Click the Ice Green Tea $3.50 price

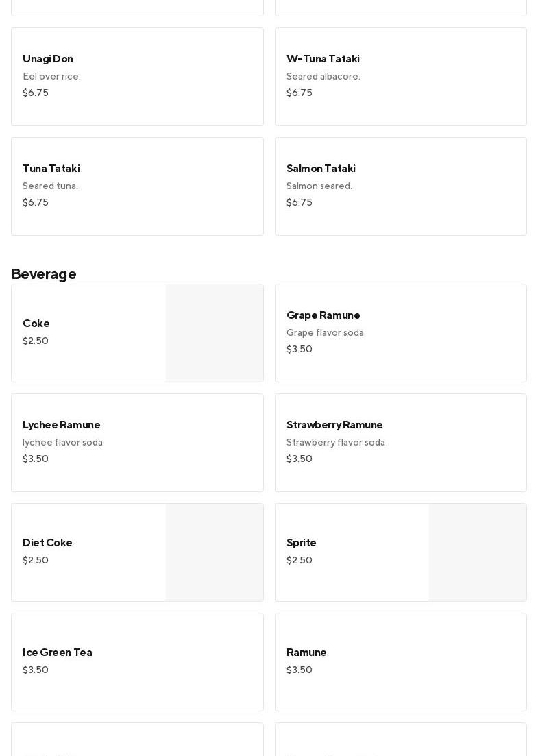[36, 670]
